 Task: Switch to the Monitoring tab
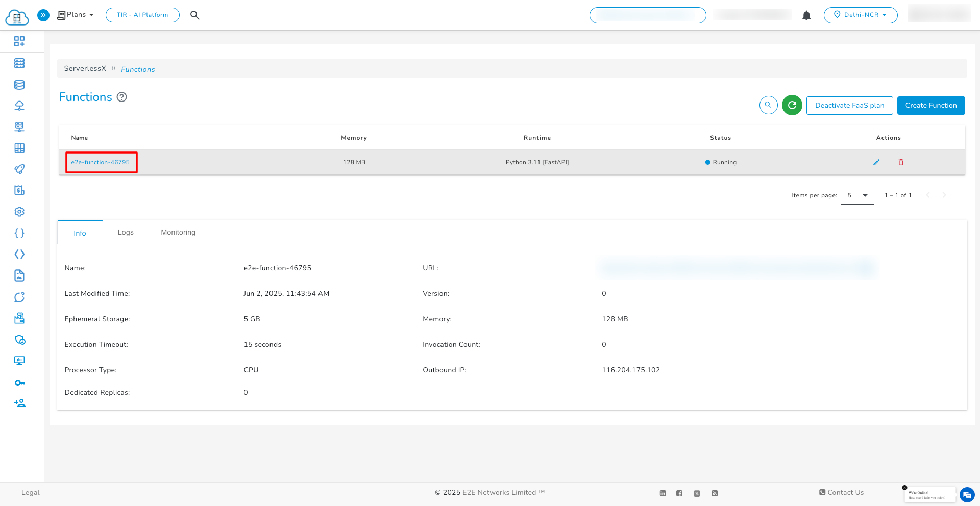(x=178, y=232)
